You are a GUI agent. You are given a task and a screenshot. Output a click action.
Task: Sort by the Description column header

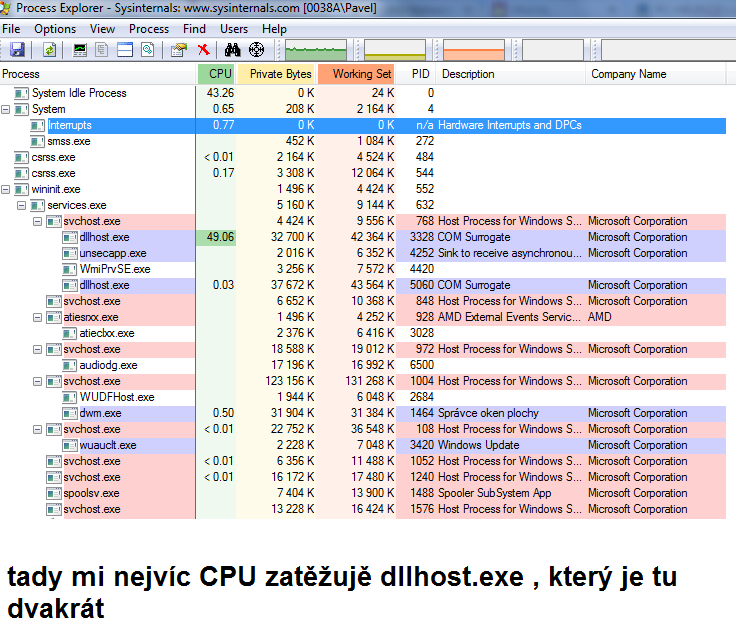[511, 74]
